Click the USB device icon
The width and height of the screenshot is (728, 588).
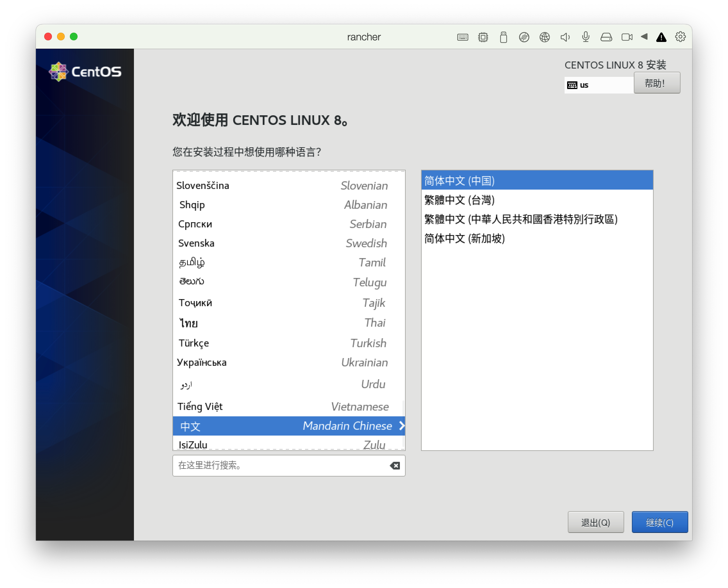click(503, 37)
